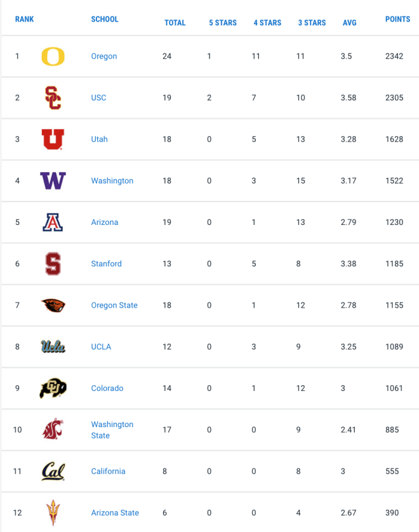
Task: Open the Stanford school link
Action: [106, 264]
